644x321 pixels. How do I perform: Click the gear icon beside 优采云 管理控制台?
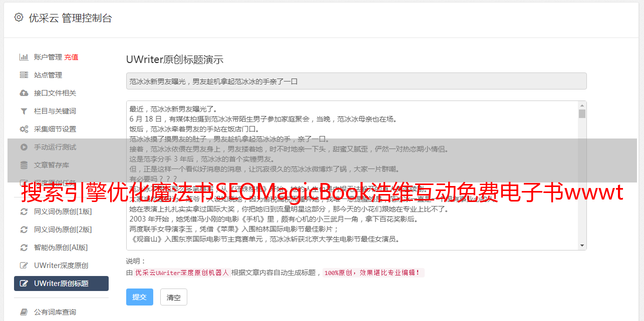coord(19,17)
